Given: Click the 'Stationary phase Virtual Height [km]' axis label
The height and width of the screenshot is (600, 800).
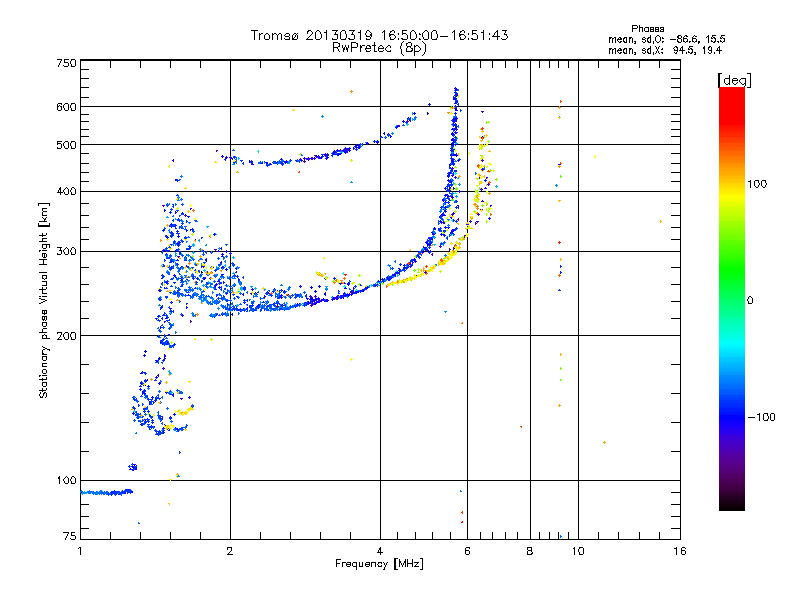Looking at the screenshot, I should pos(43,300).
